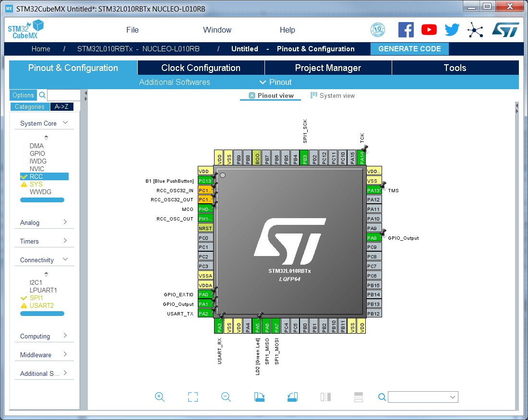Open Additional Softwares

coord(174,82)
